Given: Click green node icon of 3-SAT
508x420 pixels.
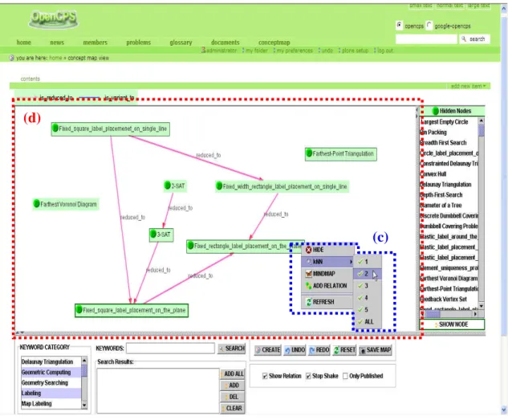Looking at the screenshot, I should [x=153, y=234].
